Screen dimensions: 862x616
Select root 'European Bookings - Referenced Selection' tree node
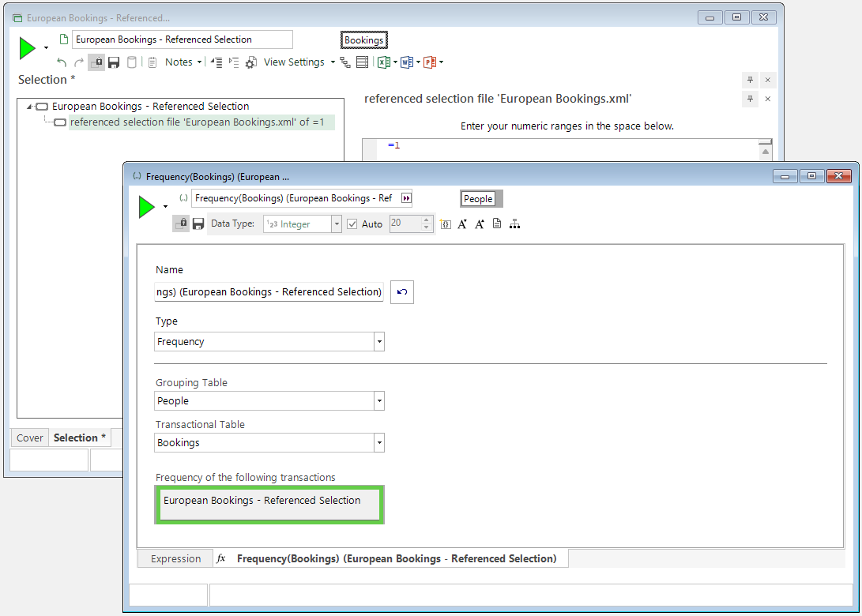[x=151, y=106]
